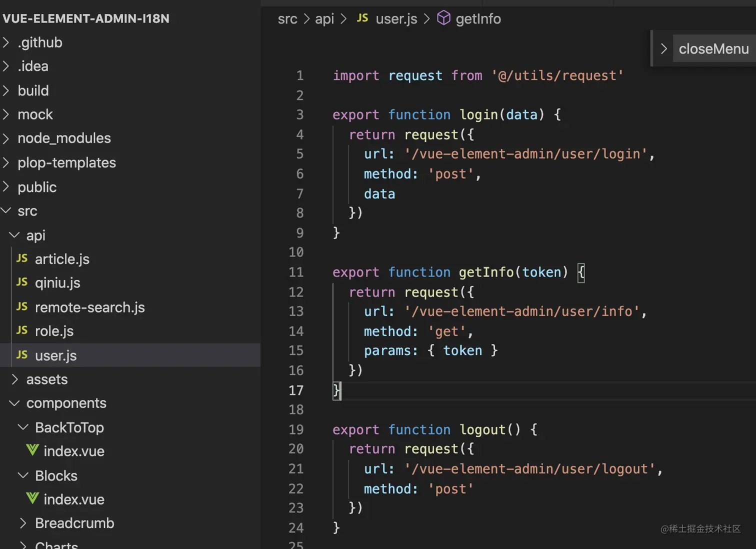Image resolution: width=756 pixels, height=549 pixels.
Task: Click the '/vue-element-admin/user/logout' url string
Action: 530,469
